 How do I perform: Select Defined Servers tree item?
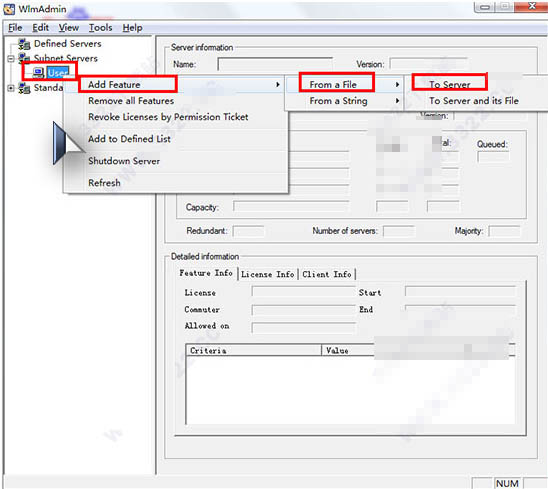[67, 44]
